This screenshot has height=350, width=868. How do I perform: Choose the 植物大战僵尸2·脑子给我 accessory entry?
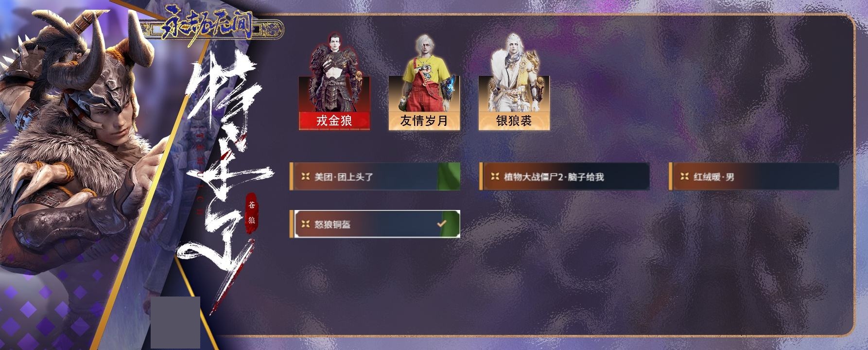coord(564,176)
